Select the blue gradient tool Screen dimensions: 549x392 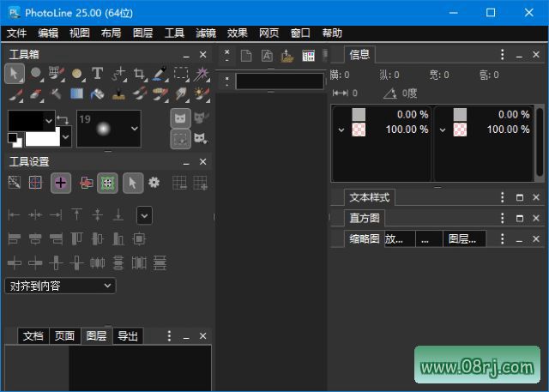[x=76, y=93]
